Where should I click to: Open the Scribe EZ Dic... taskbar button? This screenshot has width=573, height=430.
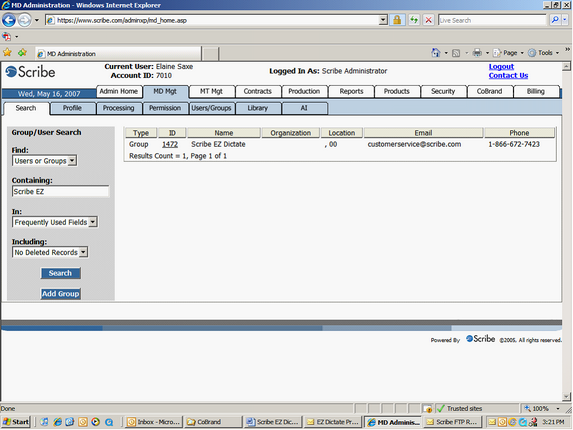[273, 422]
